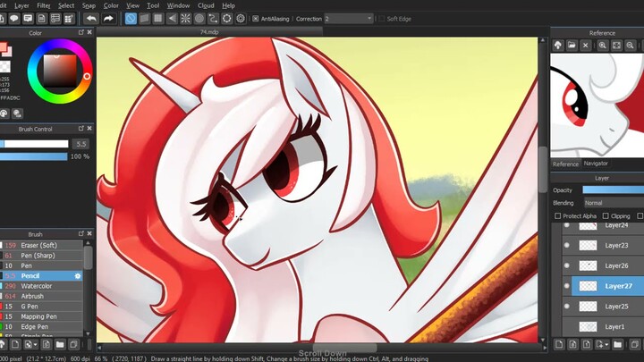Enable the parallel snap icon
Image resolution: width=644 pixels, height=362 pixels.
pos(144,19)
